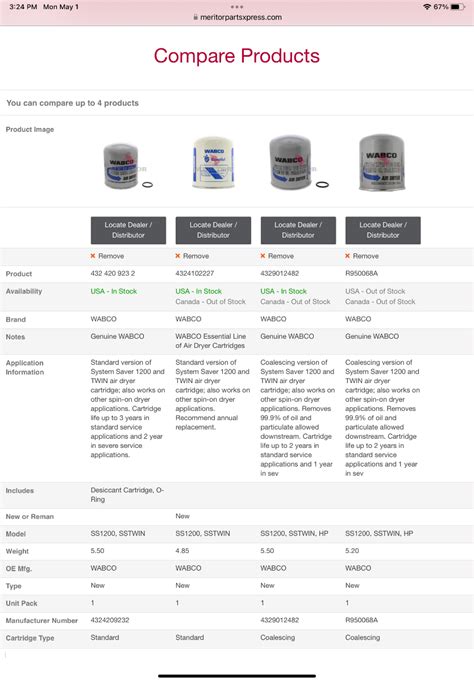
Task: Click the red X remove icon for 432 420 923 2
Action: point(93,256)
